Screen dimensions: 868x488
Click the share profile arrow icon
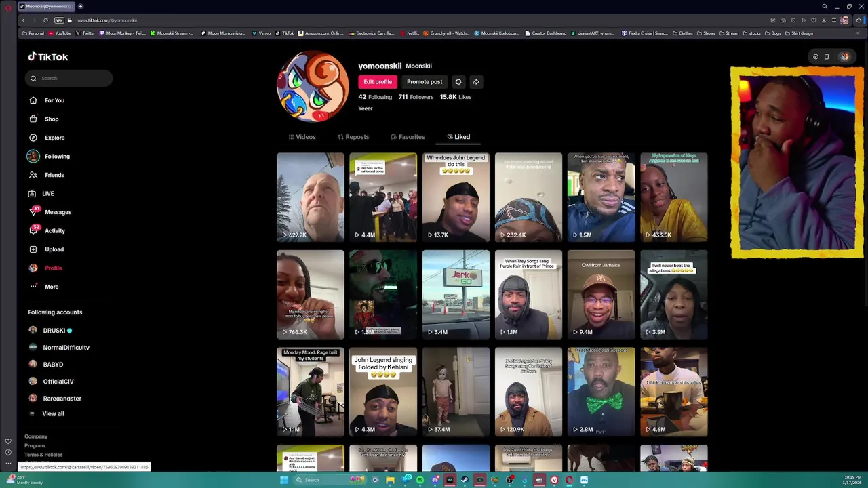pos(476,82)
